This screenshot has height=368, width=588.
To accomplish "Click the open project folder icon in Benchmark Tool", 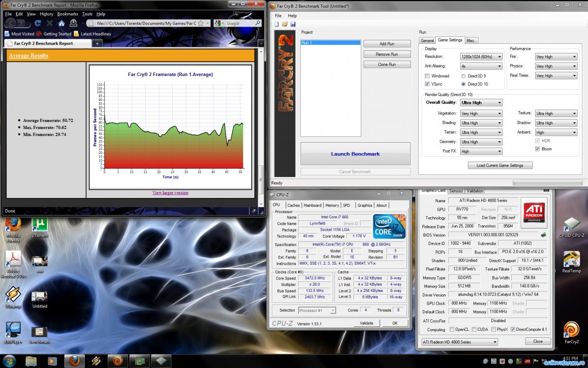I will [285, 24].
